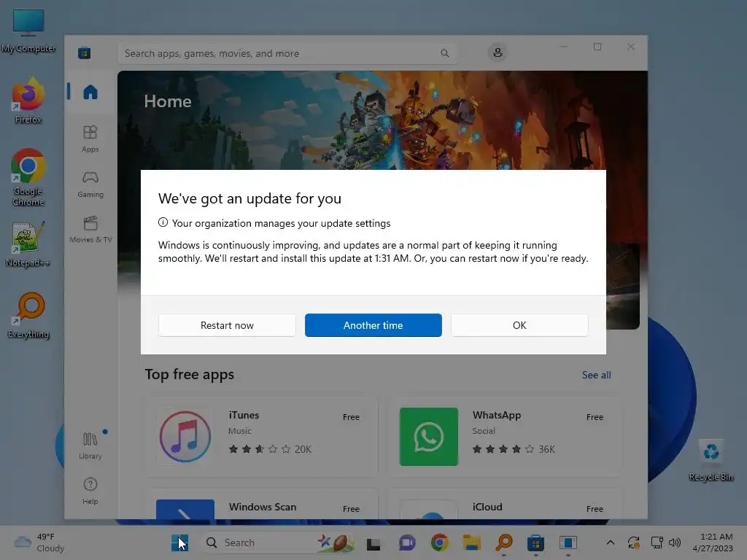
Task: Open Notepad++ desktop shortcut
Action: coord(28,244)
